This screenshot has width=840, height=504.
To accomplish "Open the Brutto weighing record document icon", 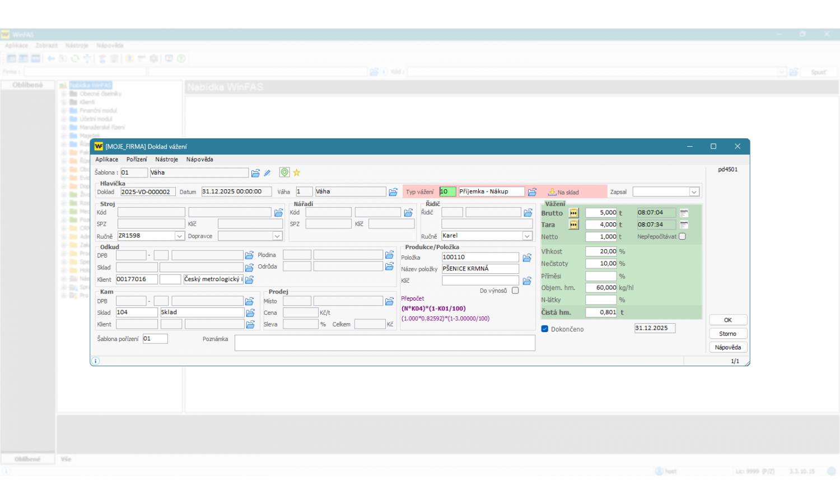I will (x=684, y=213).
